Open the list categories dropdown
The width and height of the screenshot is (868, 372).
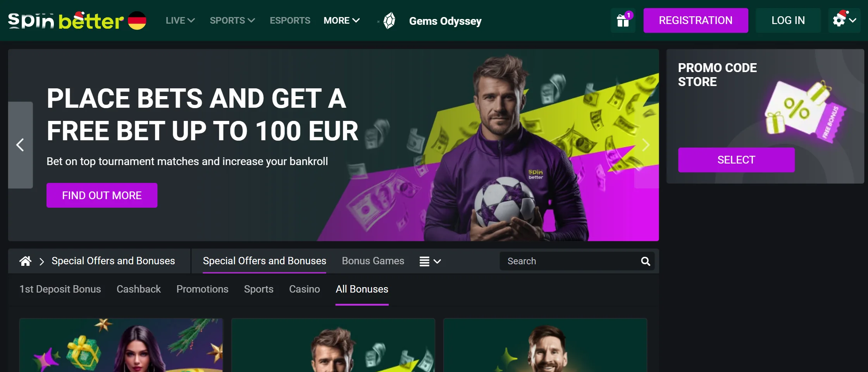(430, 262)
